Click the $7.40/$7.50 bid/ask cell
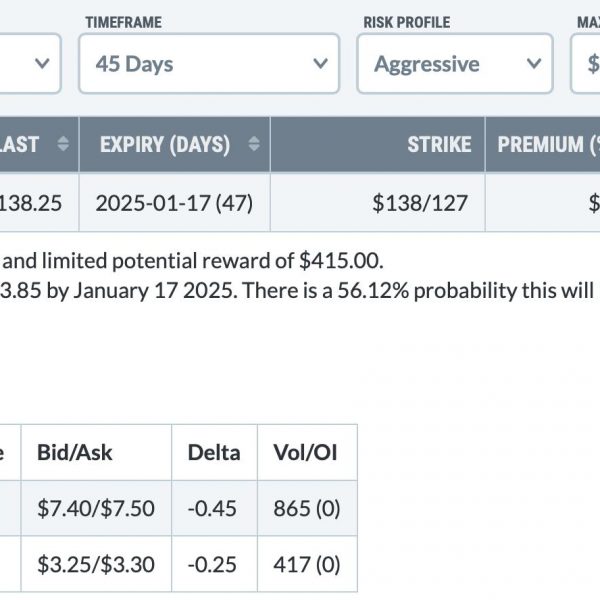Image resolution: width=600 pixels, height=600 pixels. click(x=96, y=508)
